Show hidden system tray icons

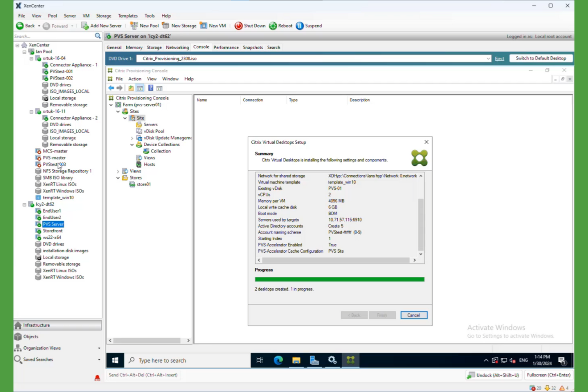[486, 361]
